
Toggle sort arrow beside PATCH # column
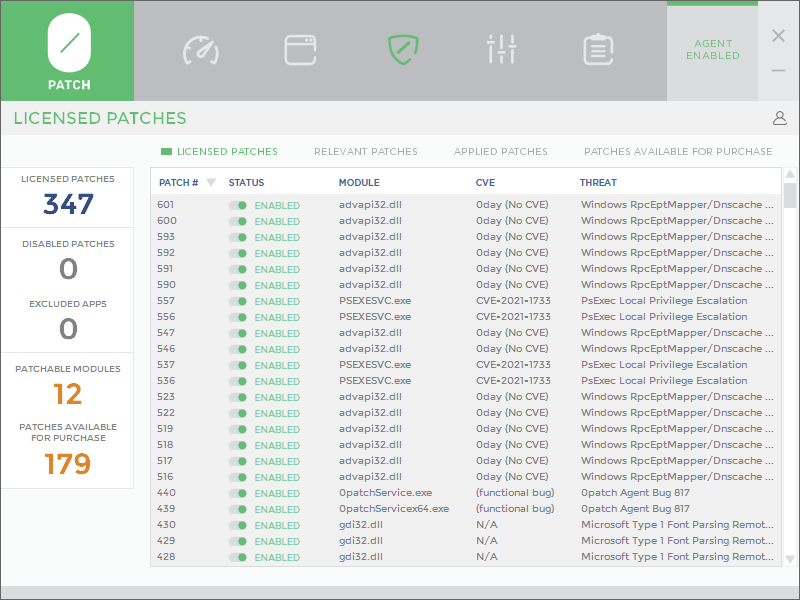tap(211, 182)
